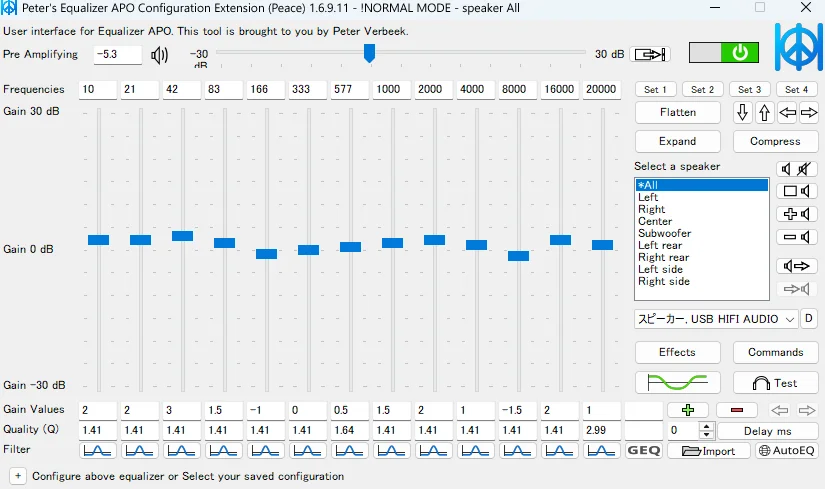Screen dimensions: 825x489
Task: Switch to Set 3 preset
Action: click(749, 89)
